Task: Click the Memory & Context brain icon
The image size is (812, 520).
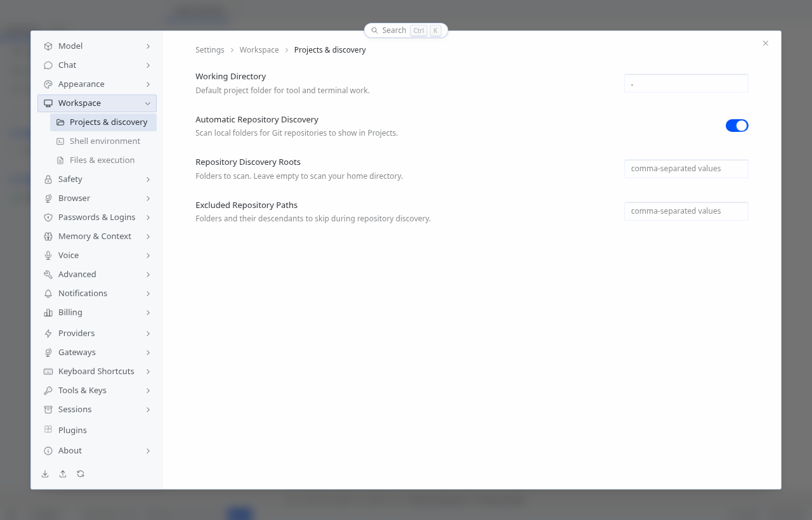Action: (48, 237)
